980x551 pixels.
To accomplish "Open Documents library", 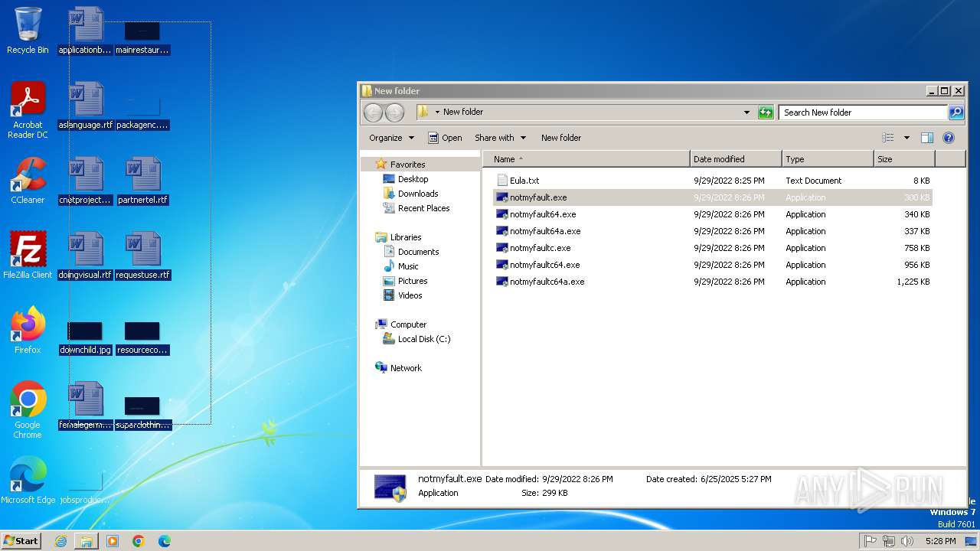I will click(x=418, y=252).
